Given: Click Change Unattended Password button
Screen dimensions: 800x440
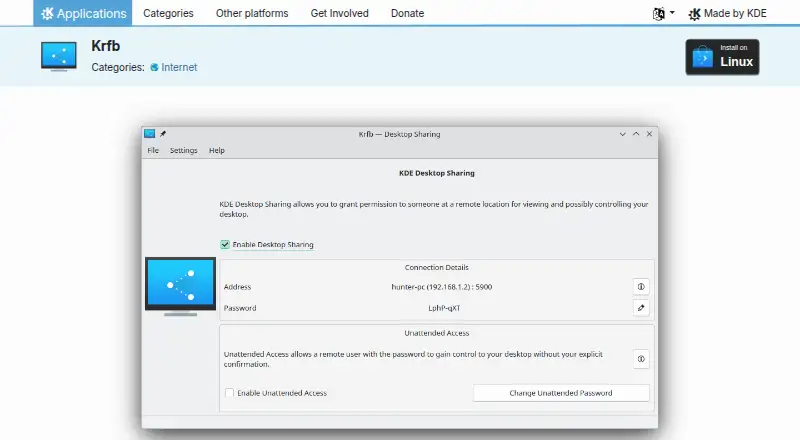Looking at the screenshot, I should (x=561, y=393).
